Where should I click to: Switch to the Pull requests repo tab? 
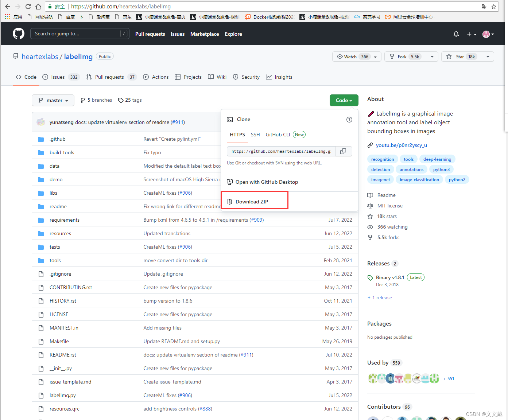pyautogui.click(x=112, y=77)
